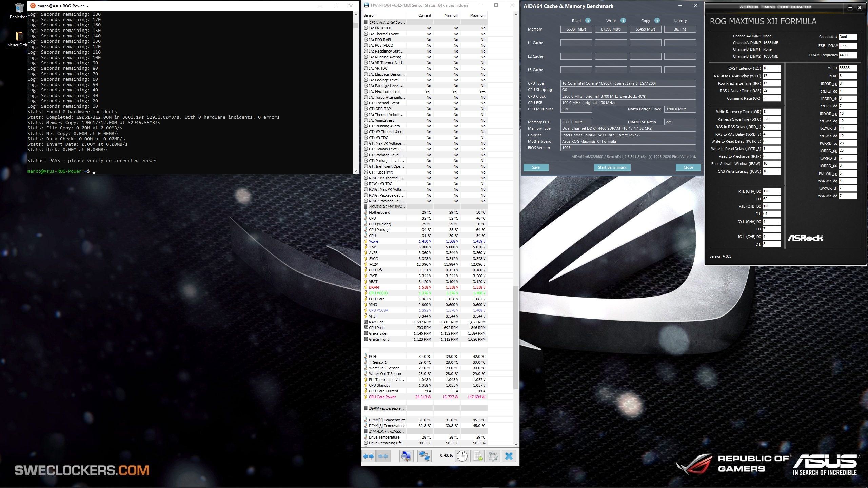Click the Maximum column header in HWiNFO

tap(474, 15)
